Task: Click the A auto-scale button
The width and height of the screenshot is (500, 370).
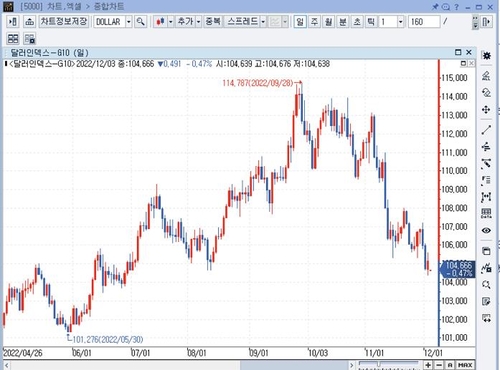Action: tap(450, 365)
